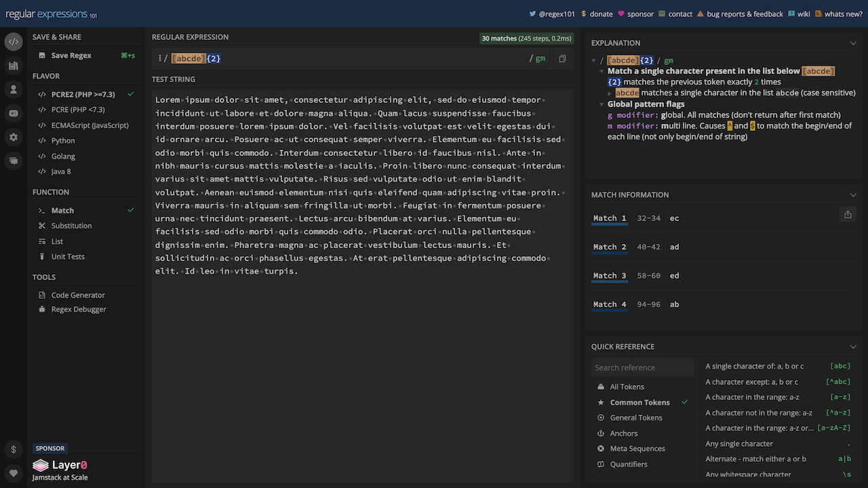
Task: Switch flavor to Python
Action: [x=64, y=141]
